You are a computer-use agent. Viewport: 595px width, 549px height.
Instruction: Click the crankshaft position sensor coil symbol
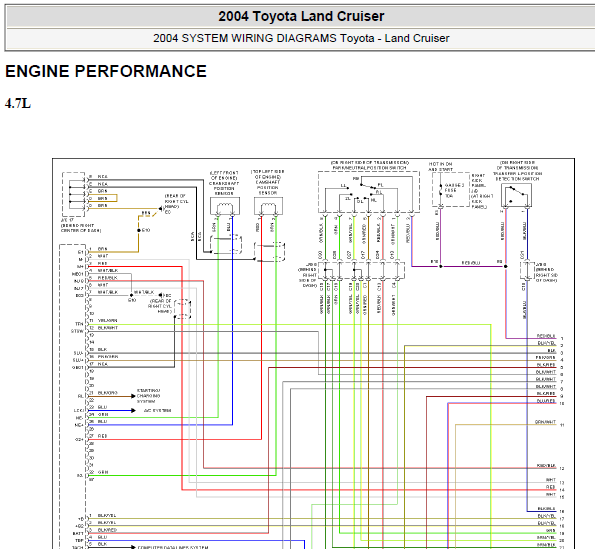225,207
